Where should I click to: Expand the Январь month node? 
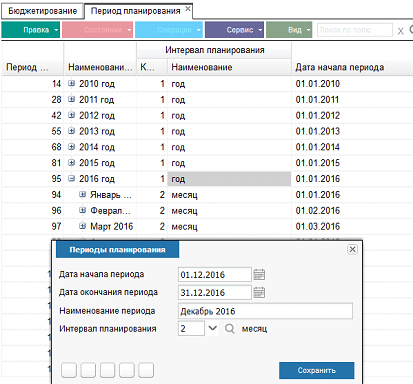82,194
